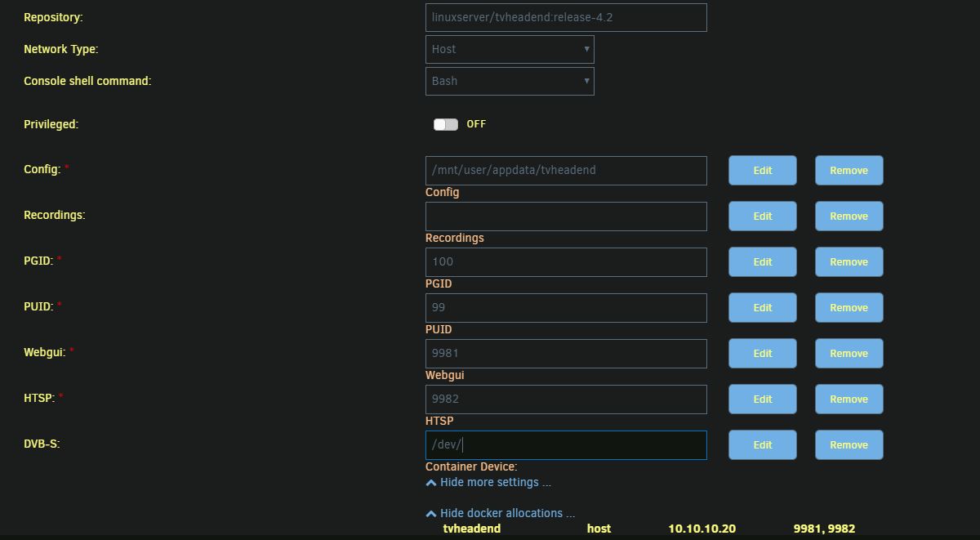Click the HTSP port input field
This screenshot has height=540, width=980.
[x=566, y=399]
